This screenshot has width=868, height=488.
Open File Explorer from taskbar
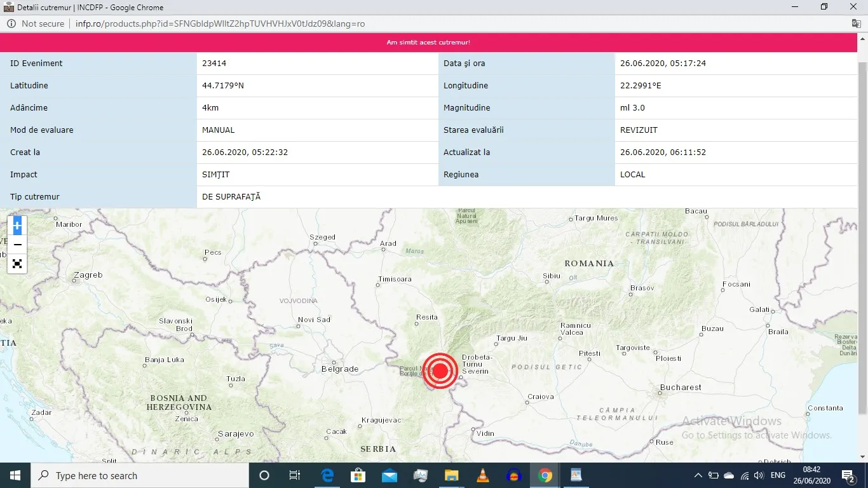451,475
